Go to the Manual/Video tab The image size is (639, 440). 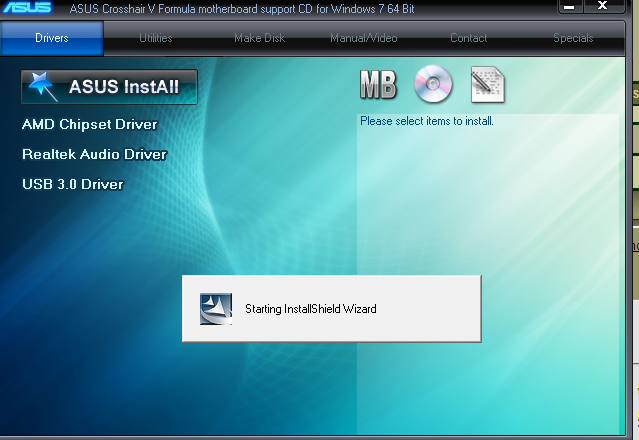pyautogui.click(x=364, y=38)
